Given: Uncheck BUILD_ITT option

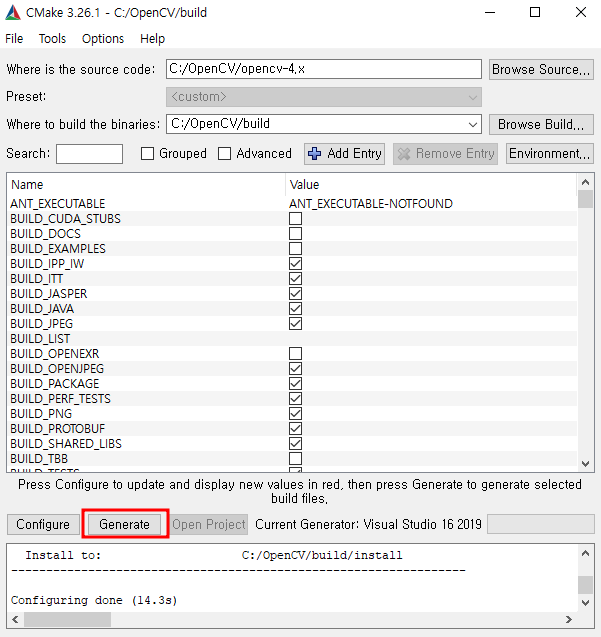Looking at the screenshot, I should point(295,279).
